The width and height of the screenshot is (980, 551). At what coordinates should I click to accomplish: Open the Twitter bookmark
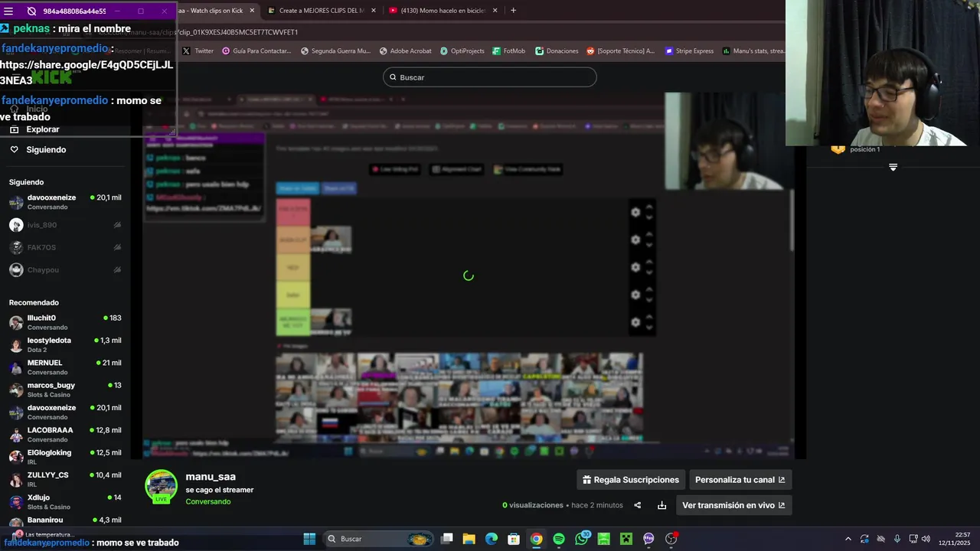[x=198, y=51]
